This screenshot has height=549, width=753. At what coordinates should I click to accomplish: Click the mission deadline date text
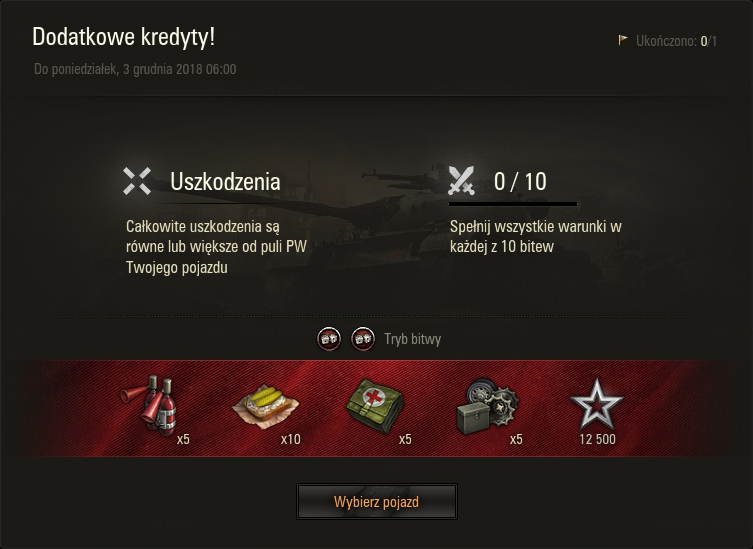click(135, 69)
